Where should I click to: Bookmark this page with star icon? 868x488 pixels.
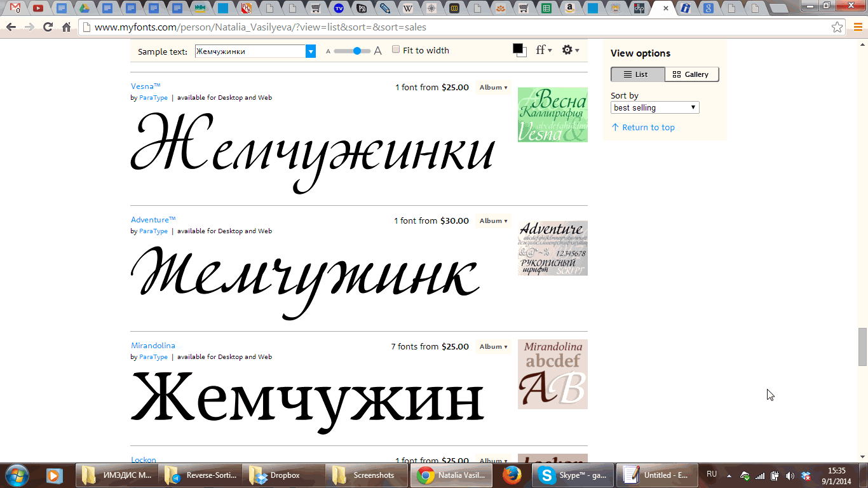coord(837,27)
